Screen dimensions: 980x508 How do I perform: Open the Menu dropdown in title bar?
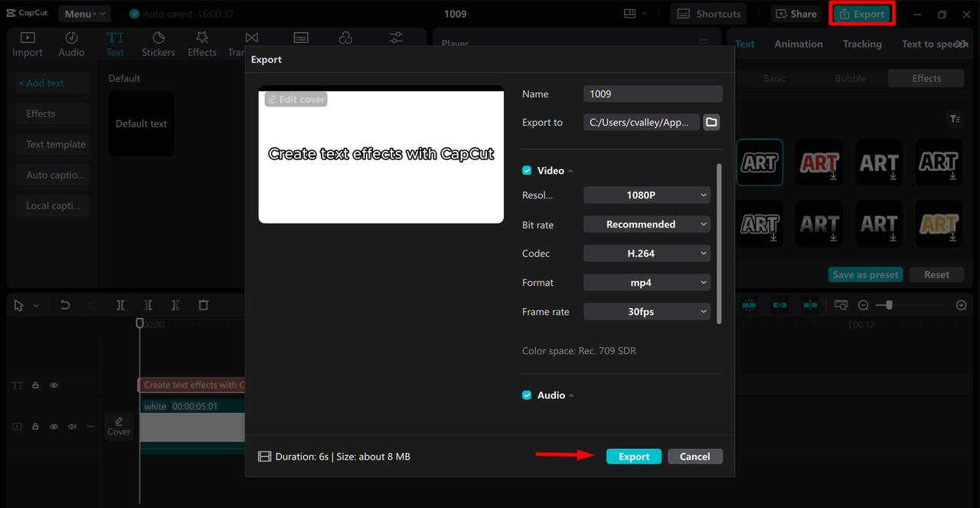83,14
